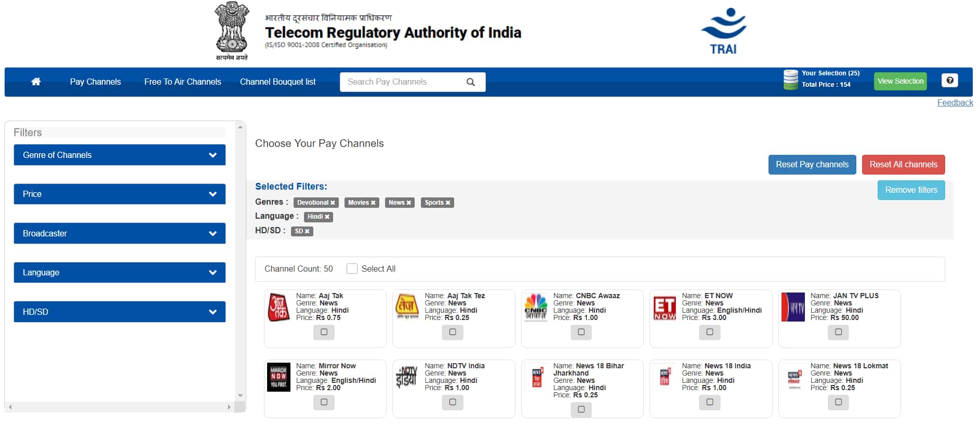Screen dimensions: 980x426
Task: Expand the HD/SD filter
Action: pyautogui.click(x=120, y=312)
